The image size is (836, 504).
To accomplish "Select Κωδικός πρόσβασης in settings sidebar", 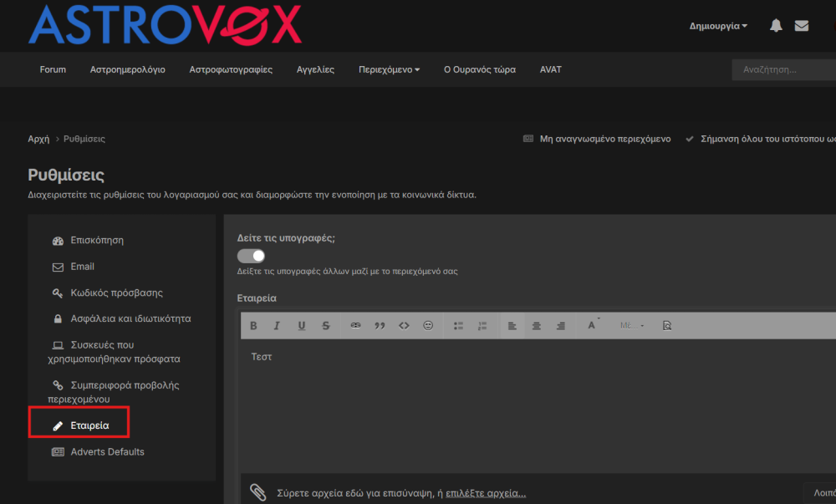I will point(116,293).
